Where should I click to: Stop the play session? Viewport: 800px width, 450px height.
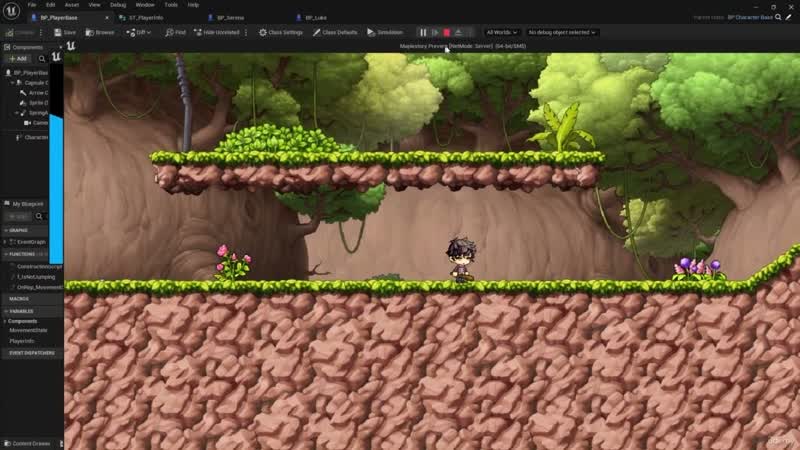(x=446, y=32)
